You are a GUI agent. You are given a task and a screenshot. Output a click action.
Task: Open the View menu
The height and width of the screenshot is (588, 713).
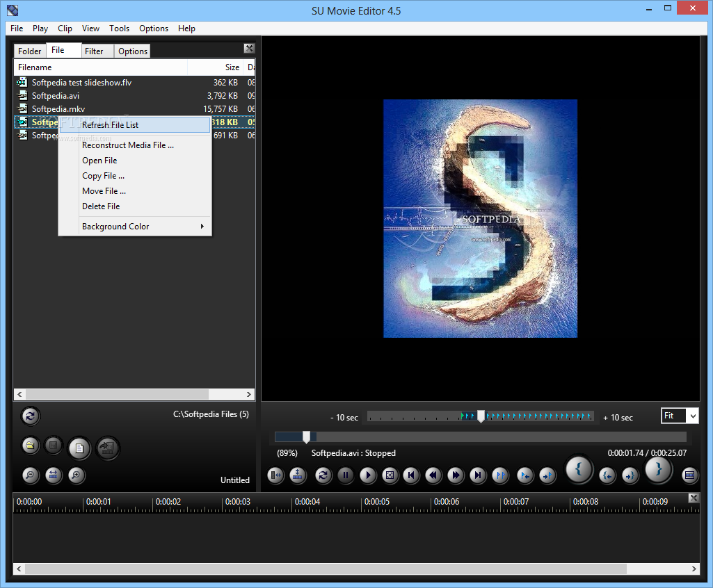click(x=90, y=28)
